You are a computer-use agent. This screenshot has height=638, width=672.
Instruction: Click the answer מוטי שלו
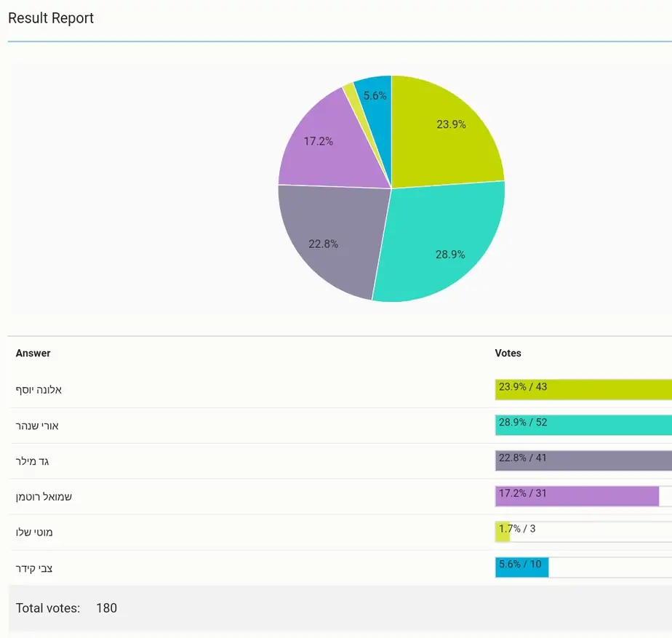tap(34, 533)
